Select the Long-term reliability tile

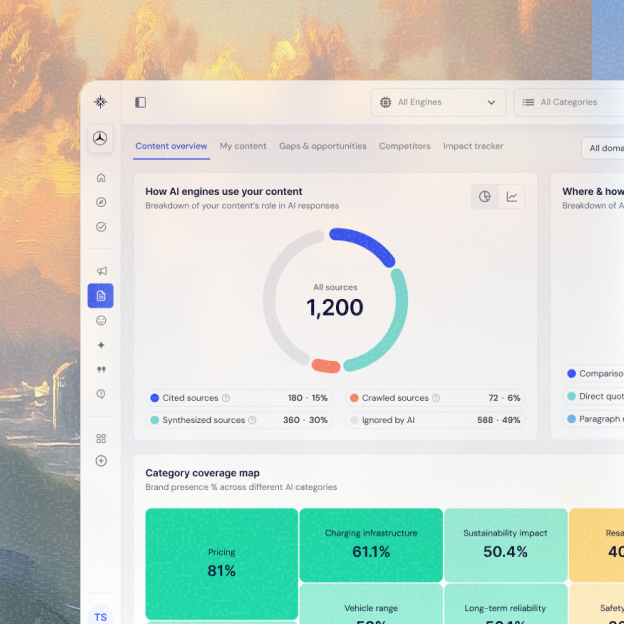pos(505,604)
